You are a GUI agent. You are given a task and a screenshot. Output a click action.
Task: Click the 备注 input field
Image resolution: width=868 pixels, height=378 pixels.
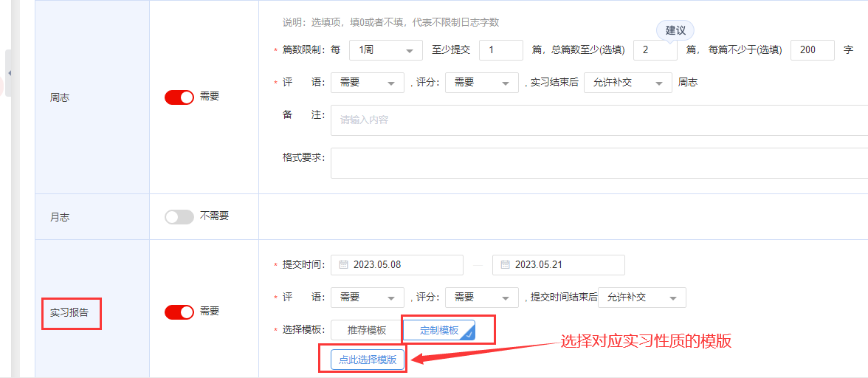click(x=598, y=120)
